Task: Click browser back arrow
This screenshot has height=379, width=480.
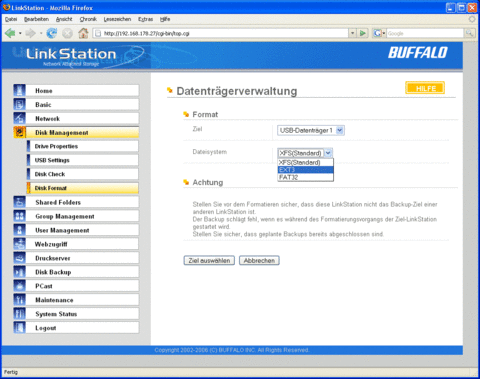Action: click(x=10, y=33)
